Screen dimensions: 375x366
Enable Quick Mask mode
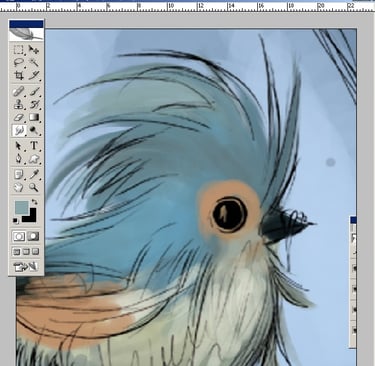[x=33, y=237]
